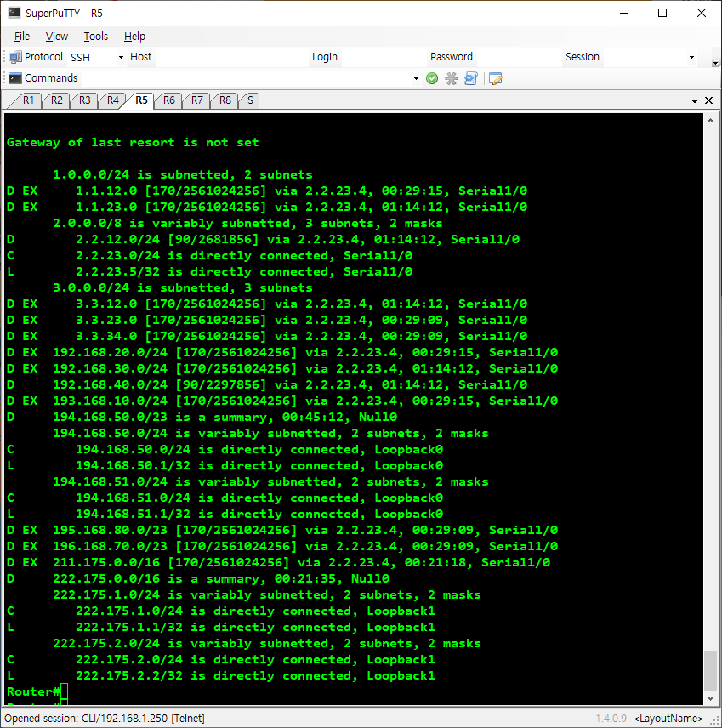Image resolution: width=722 pixels, height=728 pixels.
Task: Click the Commands terminal icon
Action: (x=14, y=78)
